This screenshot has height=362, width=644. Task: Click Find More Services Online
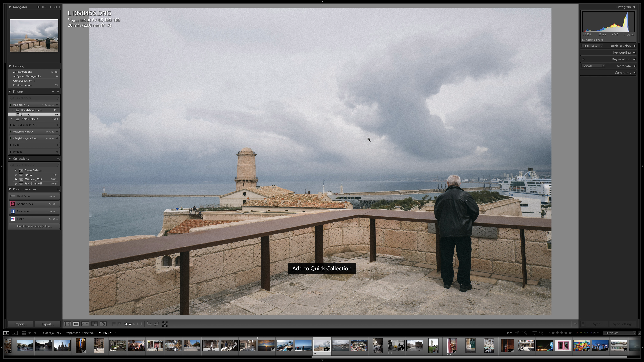[34, 226]
